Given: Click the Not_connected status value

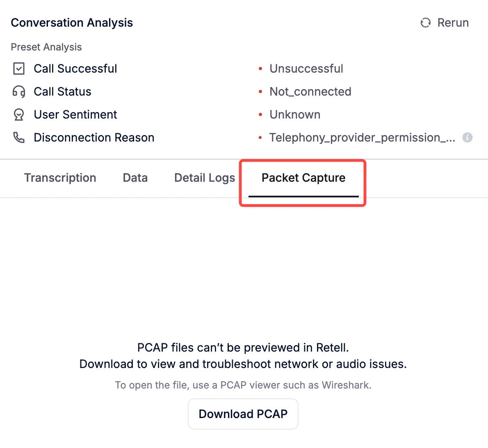Looking at the screenshot, I should pyautogui.click(x=310, y=91).
